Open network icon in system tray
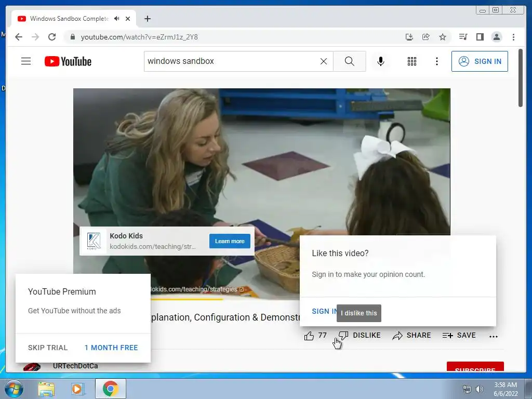532x399 pixels. click(467, 389)
